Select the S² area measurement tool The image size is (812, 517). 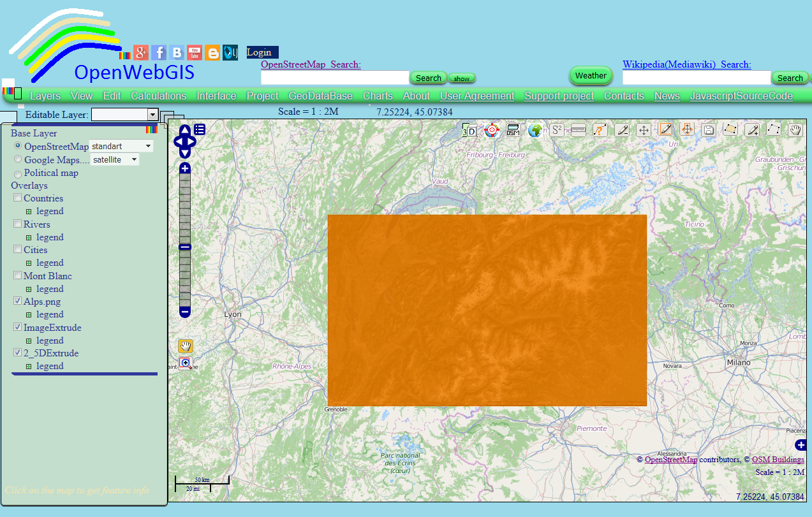pos(557,130)
